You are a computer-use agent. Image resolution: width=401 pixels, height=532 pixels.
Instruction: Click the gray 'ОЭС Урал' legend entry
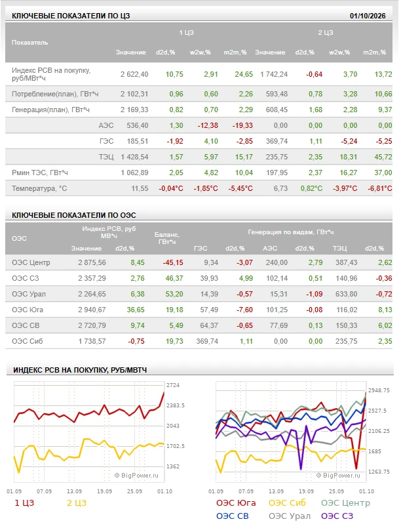[x=290, y=516]
